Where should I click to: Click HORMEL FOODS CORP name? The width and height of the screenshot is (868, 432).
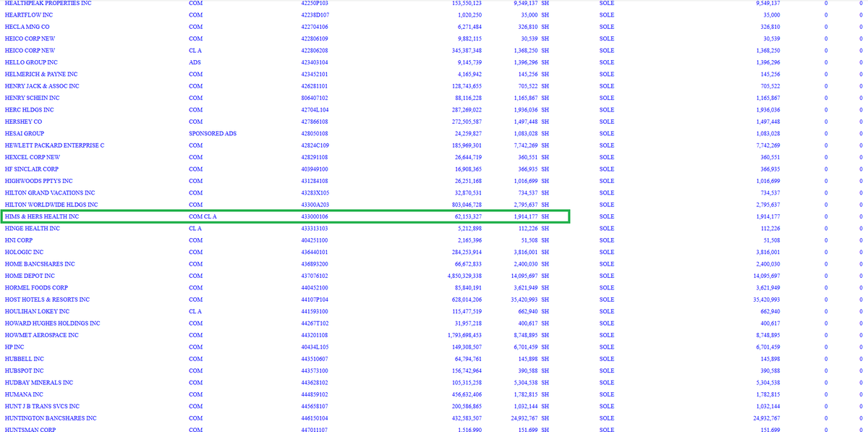coord(36,288)
